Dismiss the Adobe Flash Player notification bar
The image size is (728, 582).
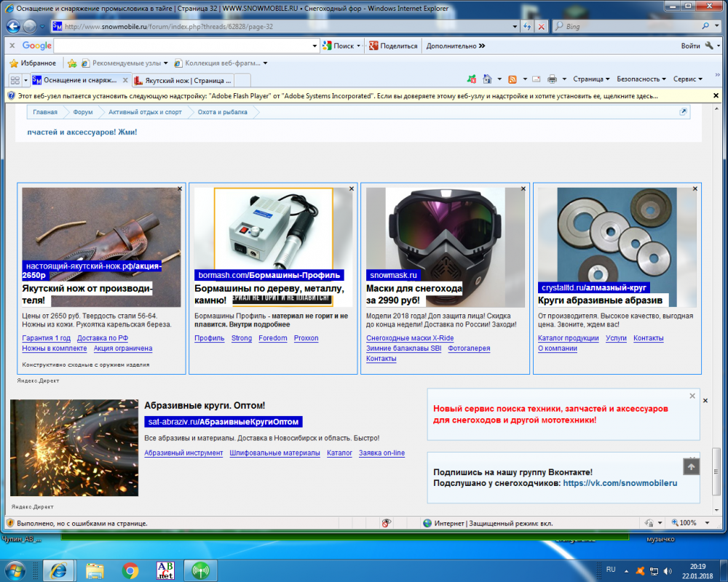717,95
